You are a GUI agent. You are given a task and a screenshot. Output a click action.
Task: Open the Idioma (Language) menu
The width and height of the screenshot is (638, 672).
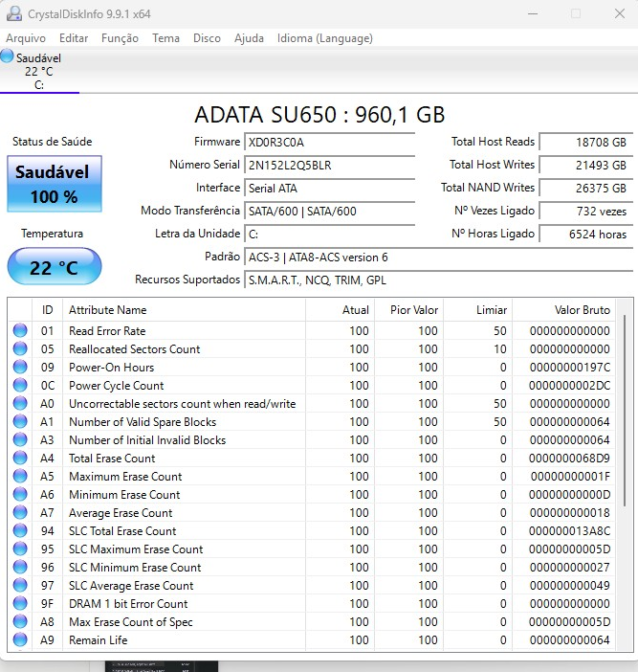point(325,38)
